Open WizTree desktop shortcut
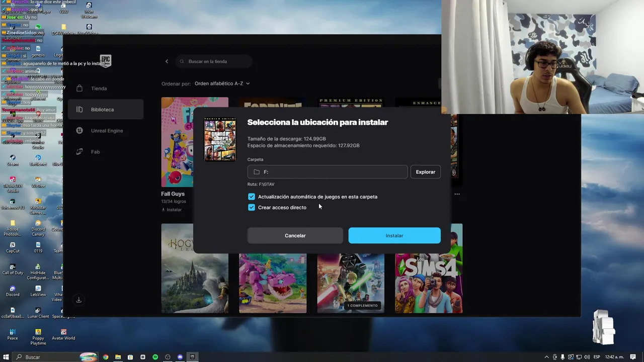Screen dimensions: 644x362 [x=38, y=182]
